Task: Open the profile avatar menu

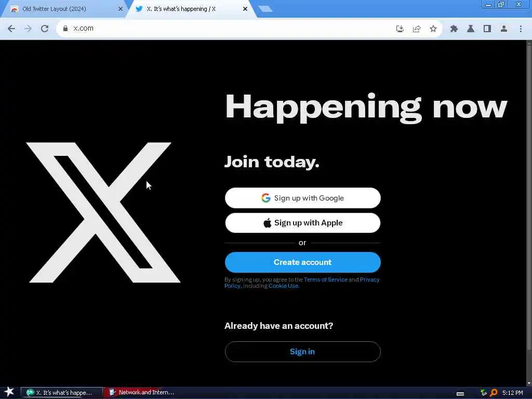Action: point(504,29)
